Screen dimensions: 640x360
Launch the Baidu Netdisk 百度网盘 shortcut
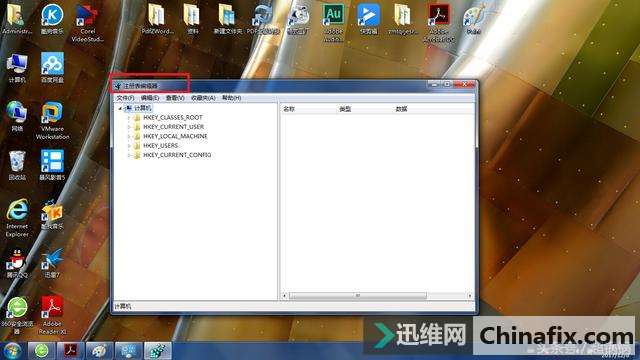52,68
